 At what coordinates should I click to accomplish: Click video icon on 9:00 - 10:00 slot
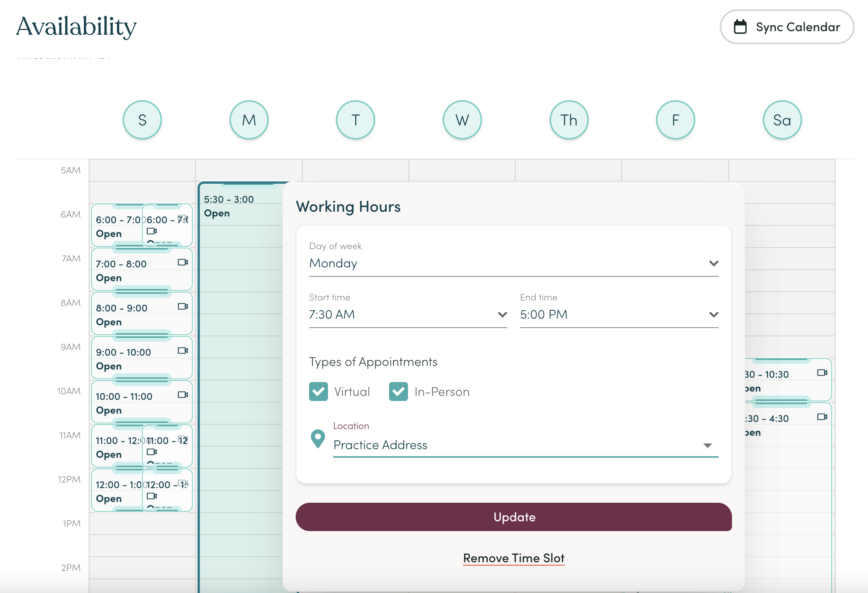[183, 351]
